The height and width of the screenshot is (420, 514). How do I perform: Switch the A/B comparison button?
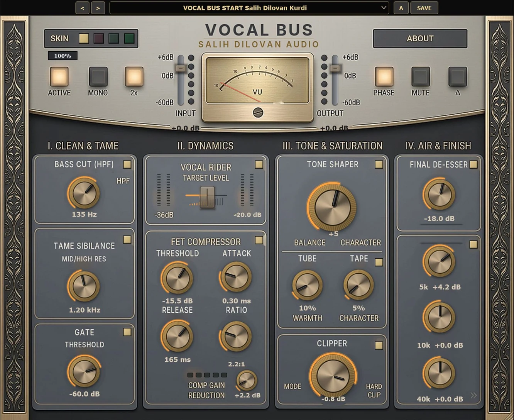(x=401, y=8)
